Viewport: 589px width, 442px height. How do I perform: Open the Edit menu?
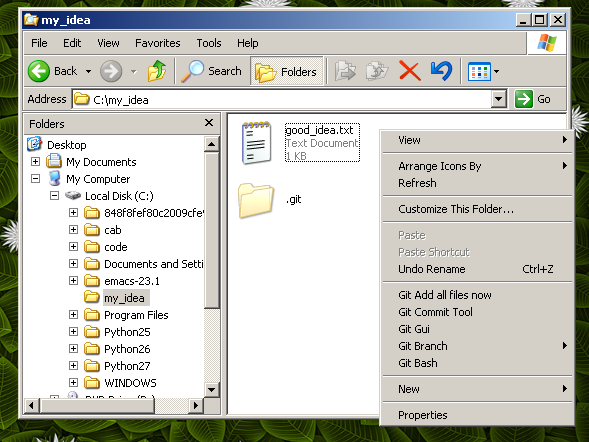point(72,43)
